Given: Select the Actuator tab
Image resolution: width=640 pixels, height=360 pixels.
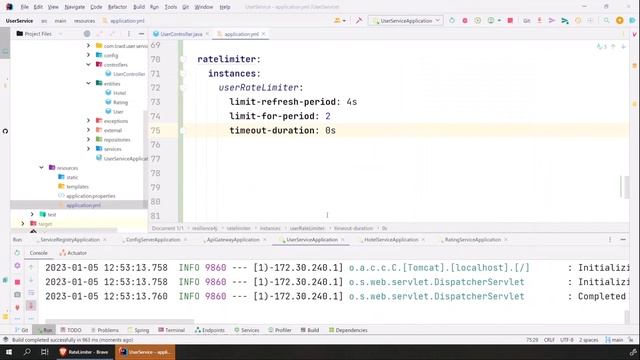Looking at the screenshot, I should 73,253.
